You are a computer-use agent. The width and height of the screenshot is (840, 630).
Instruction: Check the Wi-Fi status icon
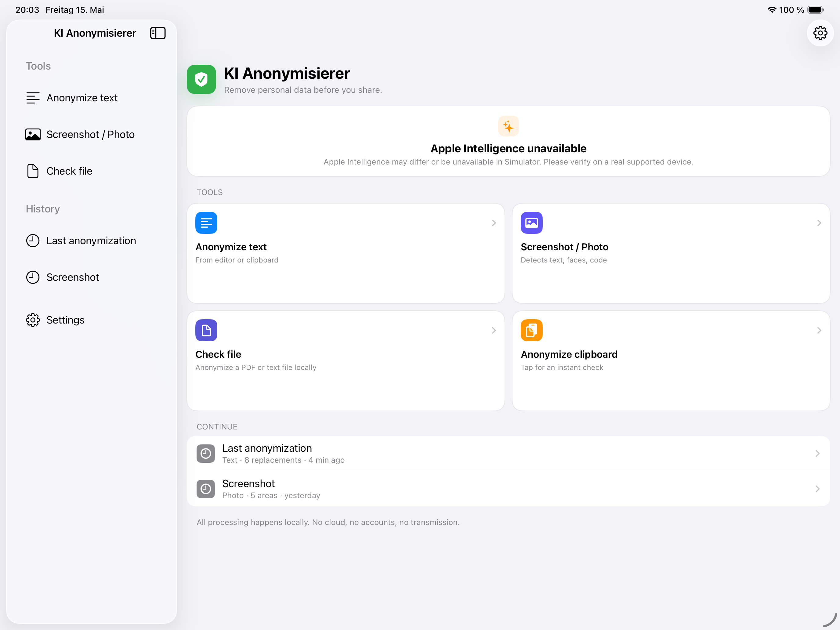point(772,10)
